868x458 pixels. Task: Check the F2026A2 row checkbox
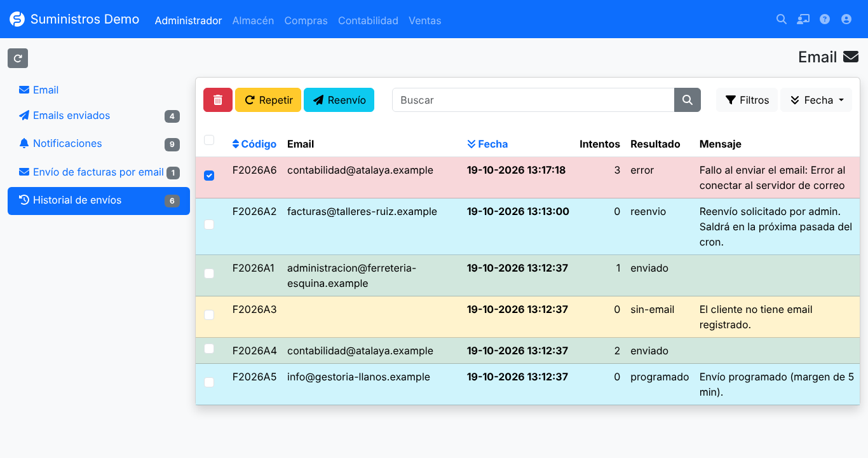tap(209, 225)
